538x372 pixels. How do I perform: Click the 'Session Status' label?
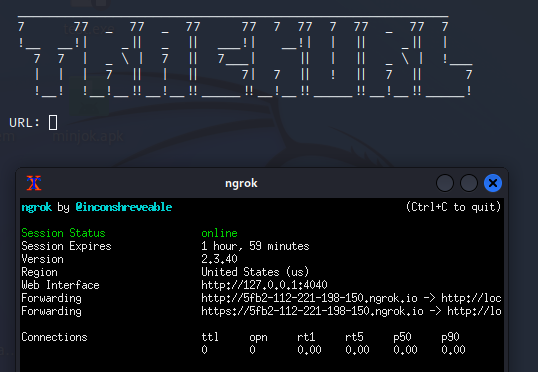63,233
